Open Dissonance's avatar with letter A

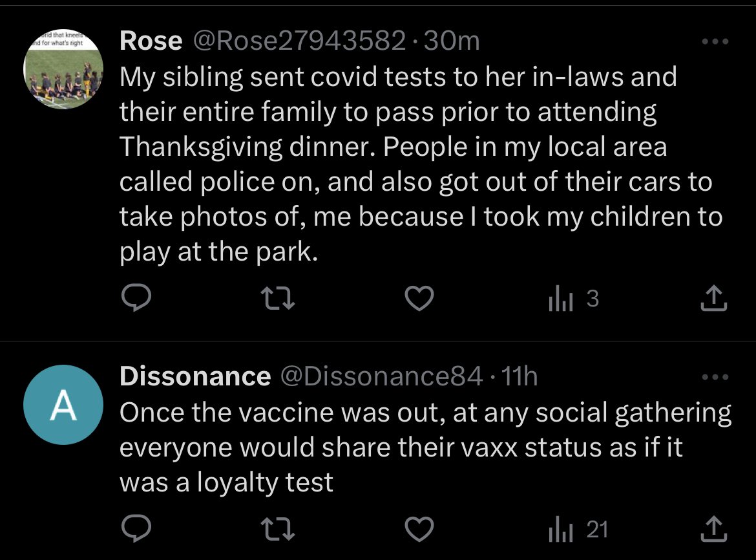tap(63, 405)
